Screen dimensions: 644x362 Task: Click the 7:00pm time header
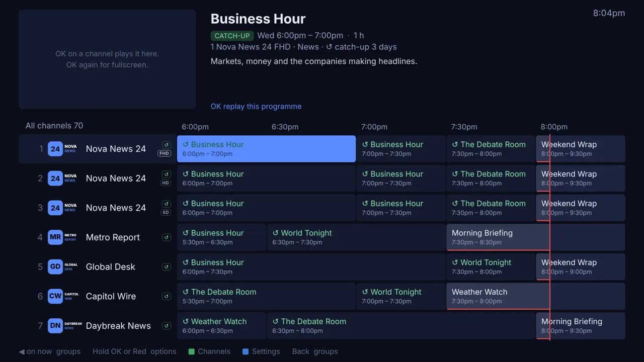pos(374,127)
